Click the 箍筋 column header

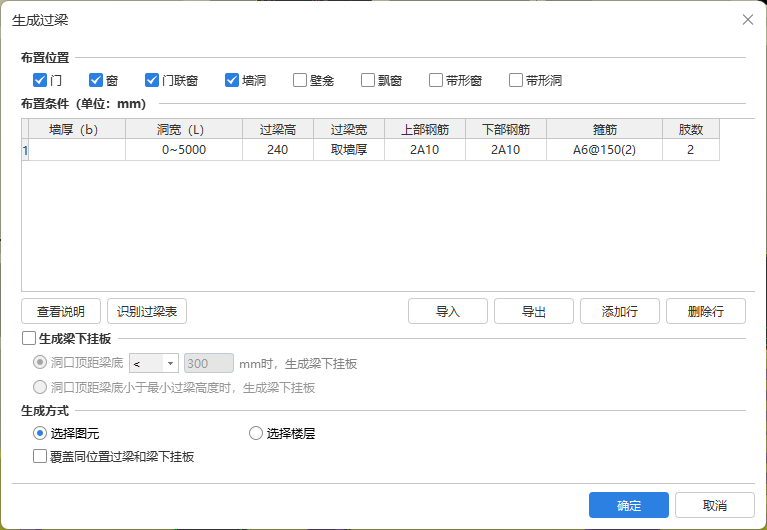tap(605, 129)
